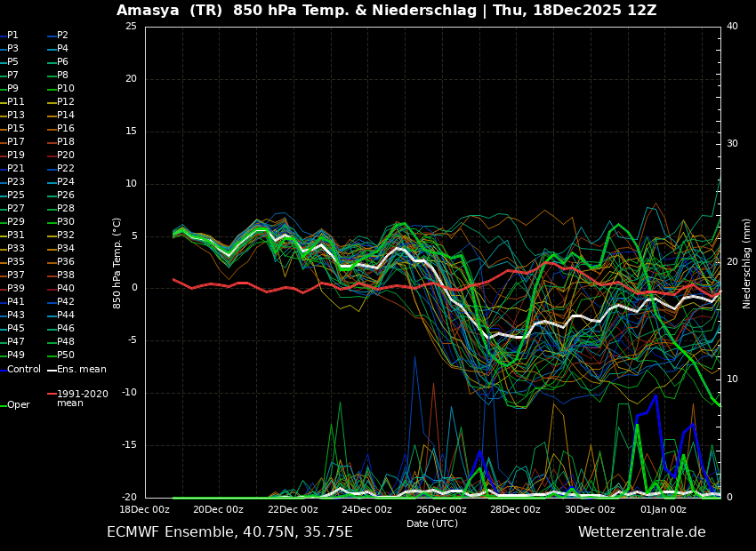This screenshot has width=756, height=551.
Task: Click the '30Dec 00z' date tick label
Action: pos(591,509)
